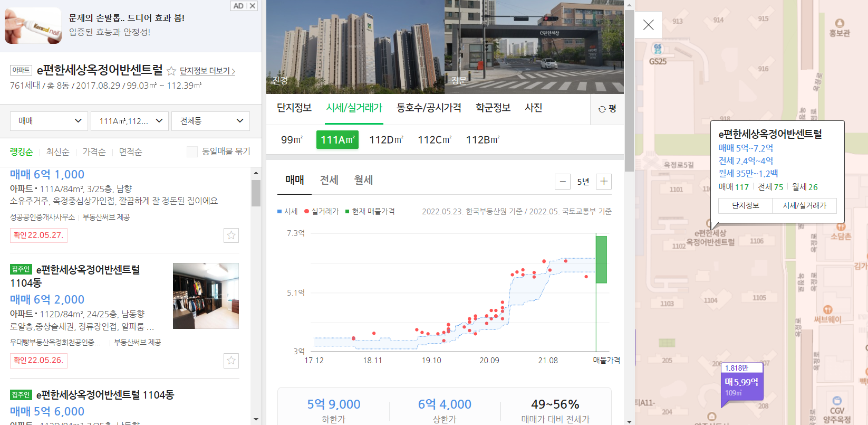
Task: Click CGV 양주옥정 icon on map
Action: pyautogui.click(x=837, y=400)
